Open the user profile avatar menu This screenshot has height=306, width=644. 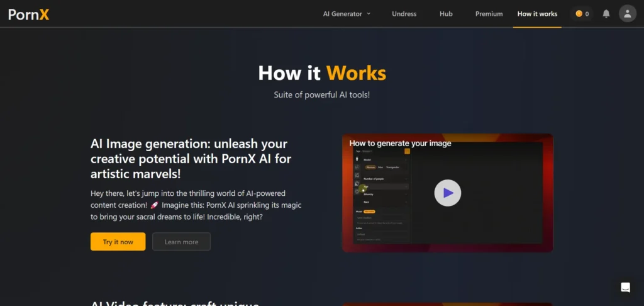pyautogui.click(x=627, y=13)
